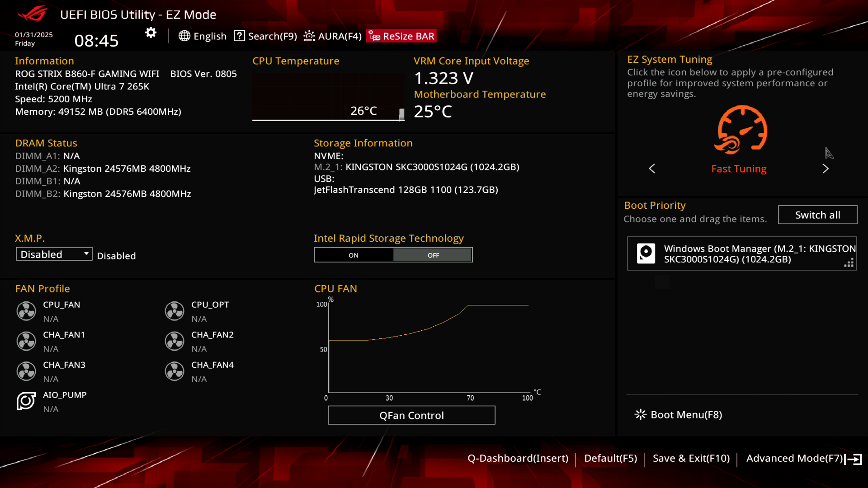Turn Intel Rapid Storage Technology ON
Screen dimensions: 868x488
point(354,255)
